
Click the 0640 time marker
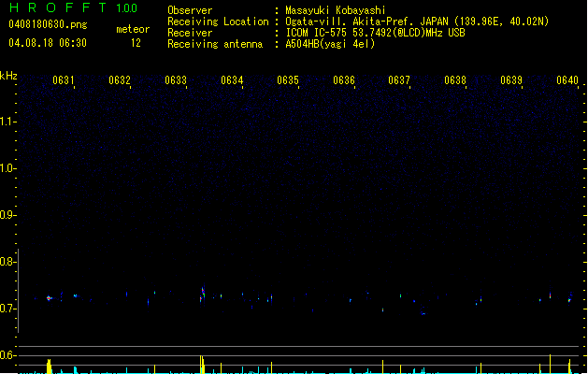coord(567,80)
